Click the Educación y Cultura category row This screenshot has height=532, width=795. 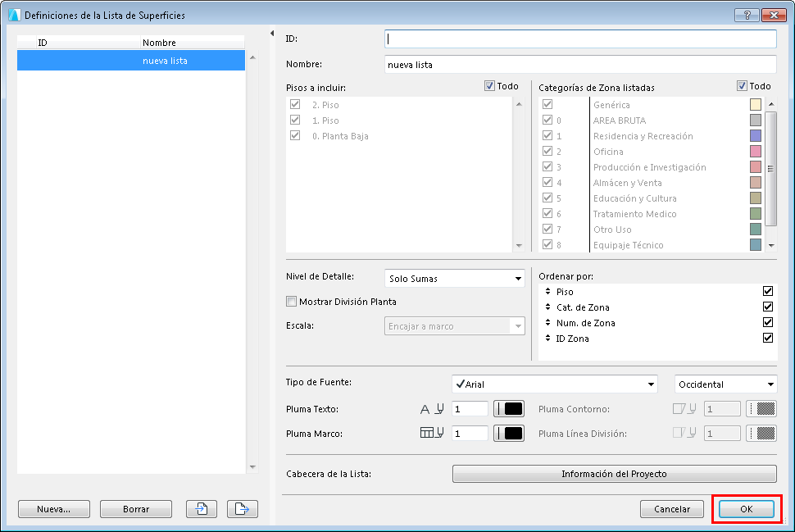pyautogui.click(x=652, y=198)
